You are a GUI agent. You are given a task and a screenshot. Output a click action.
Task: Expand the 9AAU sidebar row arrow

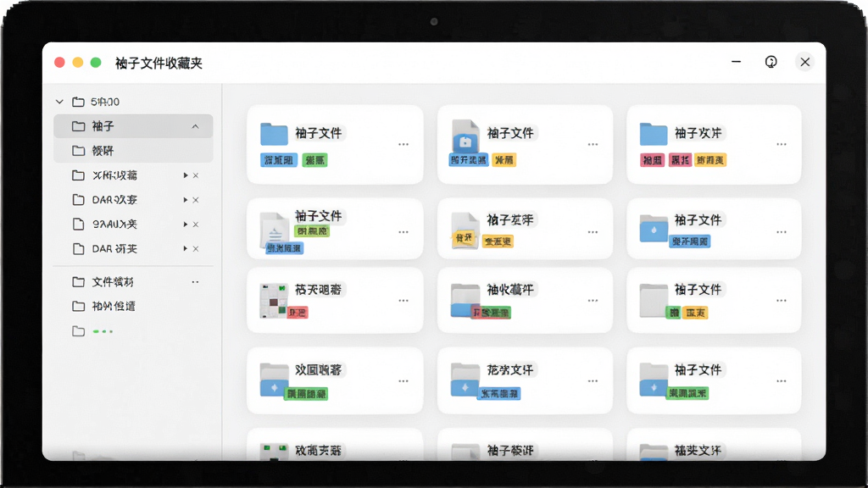186,224
